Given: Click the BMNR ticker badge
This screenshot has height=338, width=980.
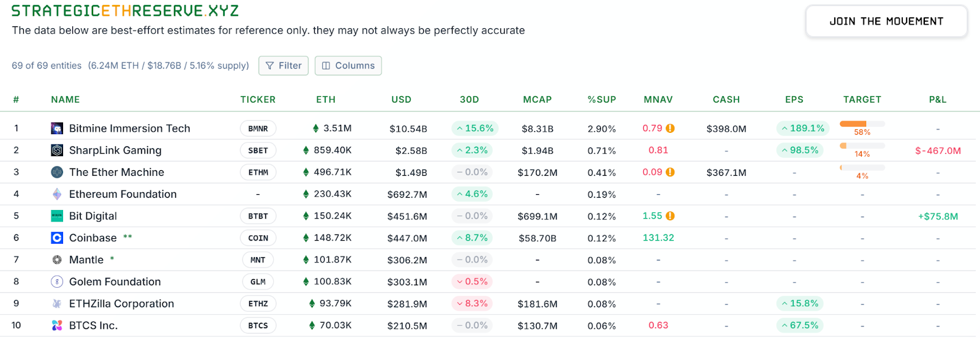Looking at the screenshot, I should (258, 129).
